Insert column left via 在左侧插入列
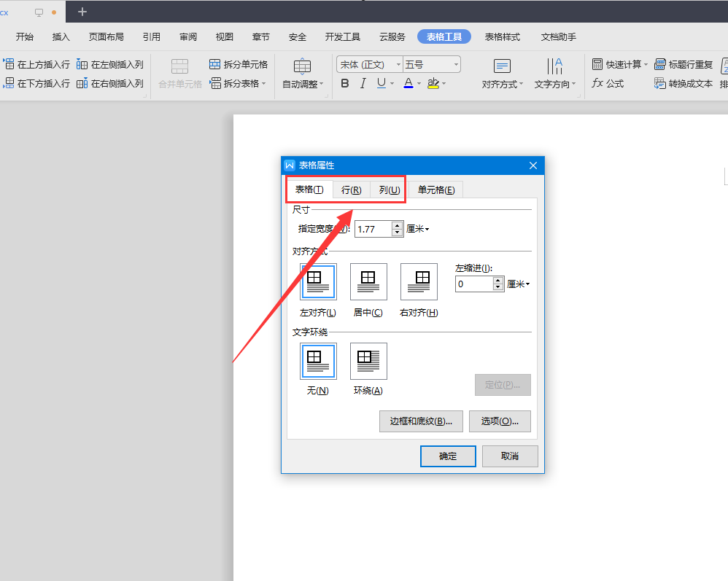This screenshot has width=728, height=581. [x=110, y=64]
